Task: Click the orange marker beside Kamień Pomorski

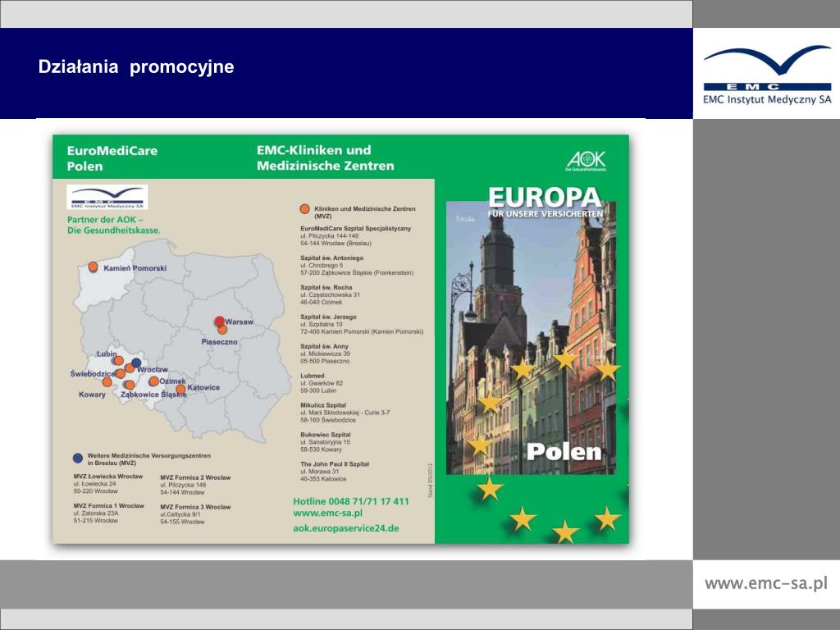Action: [x=94, y=267]
